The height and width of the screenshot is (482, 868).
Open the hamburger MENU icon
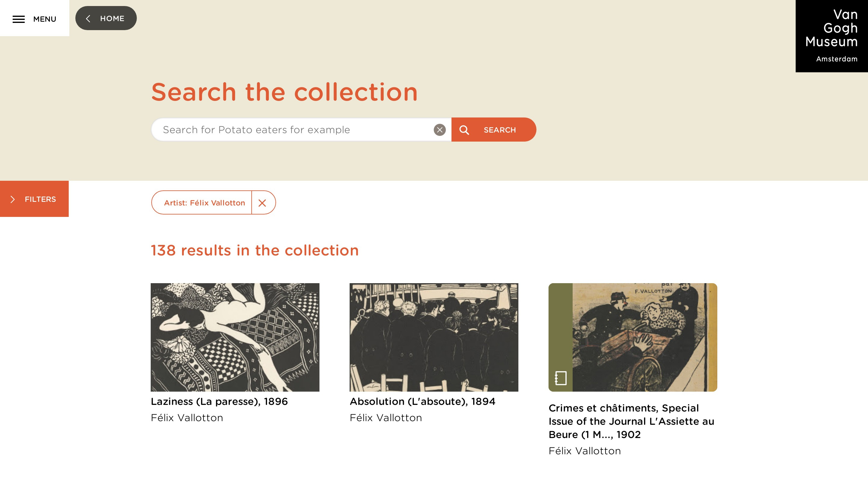pyautogui.click(x=18, y=19)
